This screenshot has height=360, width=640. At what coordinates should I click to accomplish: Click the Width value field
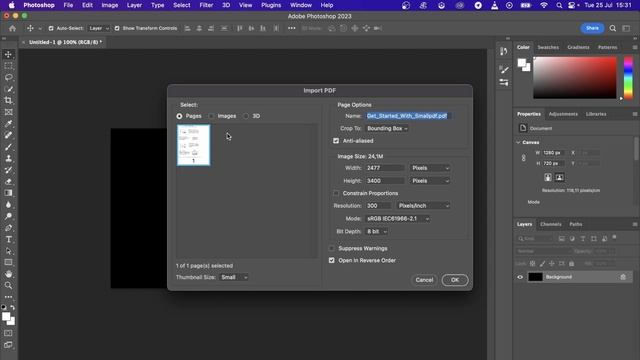pos(385,168)
